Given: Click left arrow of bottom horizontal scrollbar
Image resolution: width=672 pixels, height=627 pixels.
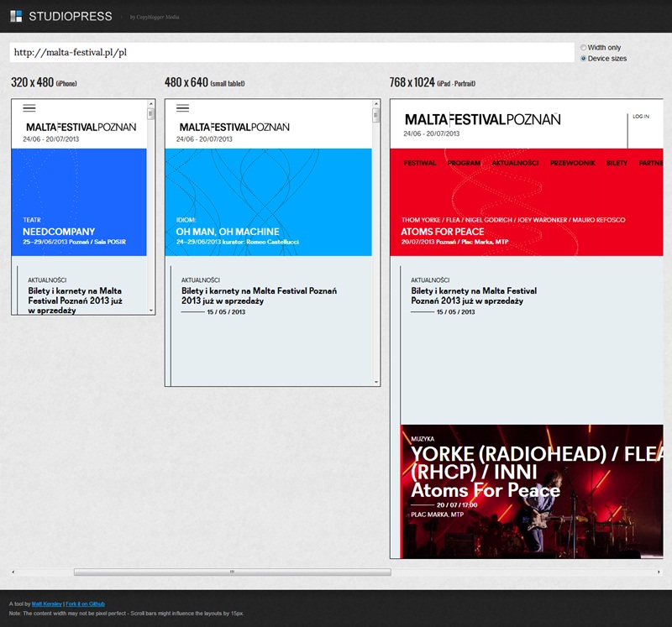Looking at the screenshot, I should pyautogui.click(x=13, y=572).
